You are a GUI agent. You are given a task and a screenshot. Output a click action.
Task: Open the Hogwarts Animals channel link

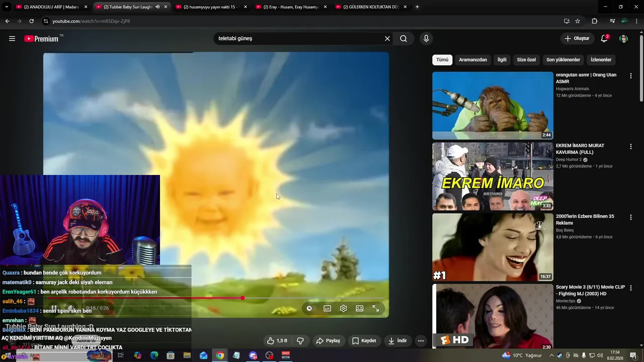[x=573, y=89]
